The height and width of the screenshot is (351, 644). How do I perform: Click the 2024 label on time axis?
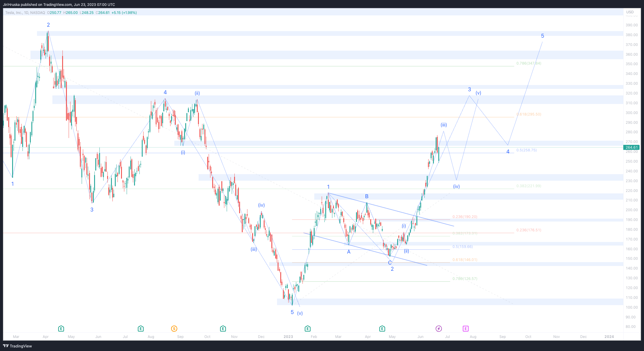point(609,337)
